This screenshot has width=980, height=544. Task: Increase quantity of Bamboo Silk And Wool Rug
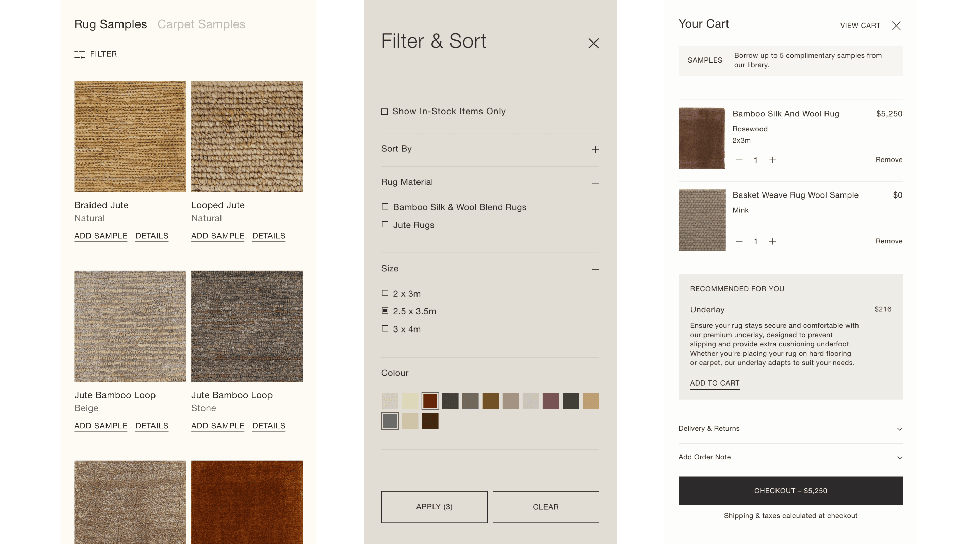click(x=772, y=160)
